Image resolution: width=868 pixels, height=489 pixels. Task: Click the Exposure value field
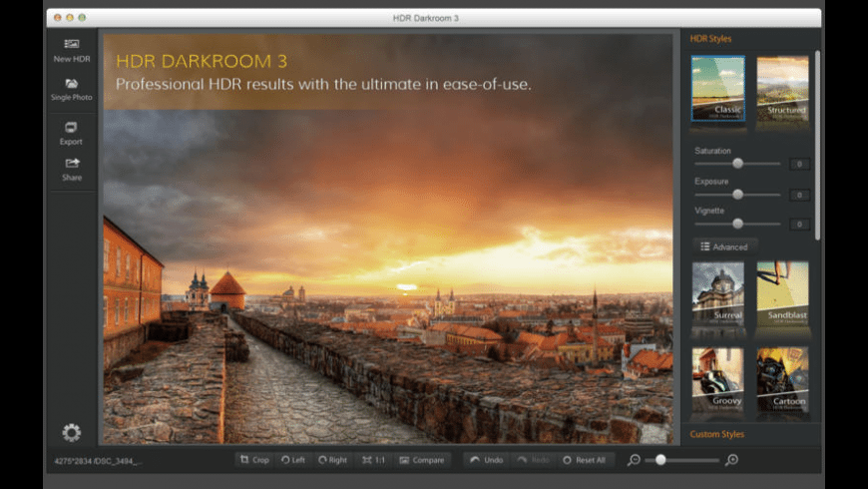tap(799, 195)
